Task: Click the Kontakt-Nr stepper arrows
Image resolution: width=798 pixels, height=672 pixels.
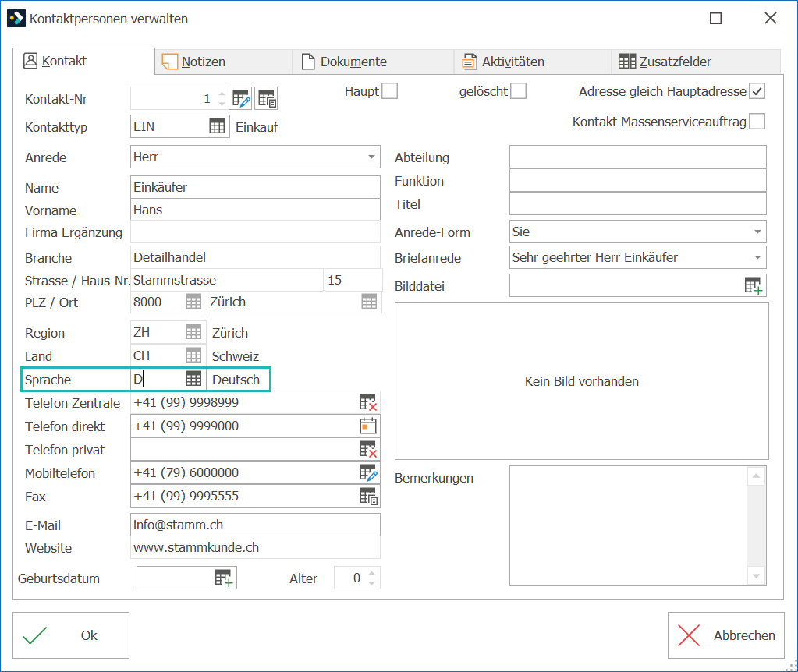Action: coord(222,98)
